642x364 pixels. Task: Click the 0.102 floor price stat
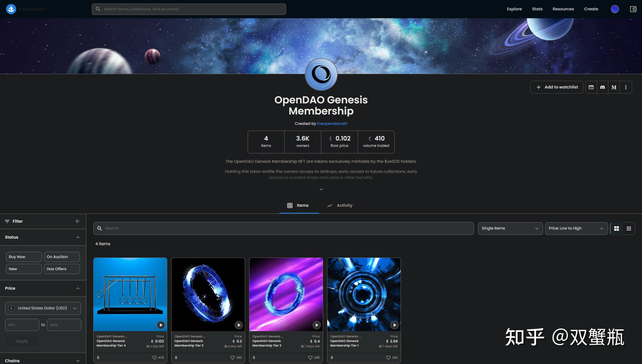coord(339,142)
